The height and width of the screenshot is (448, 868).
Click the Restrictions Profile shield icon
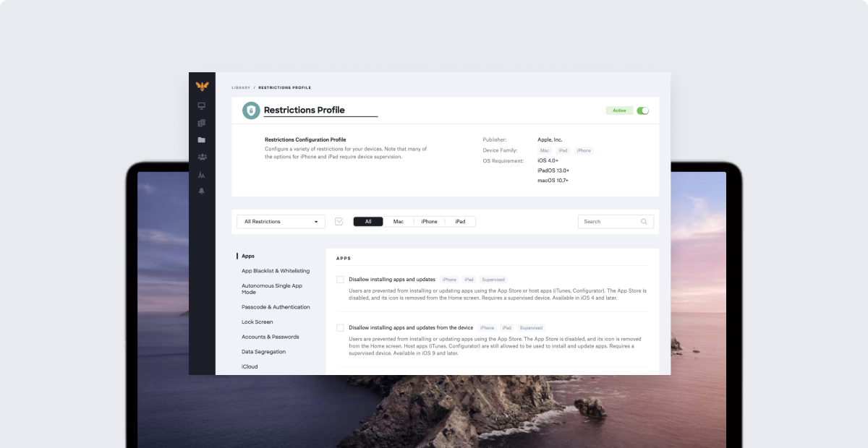251,111
